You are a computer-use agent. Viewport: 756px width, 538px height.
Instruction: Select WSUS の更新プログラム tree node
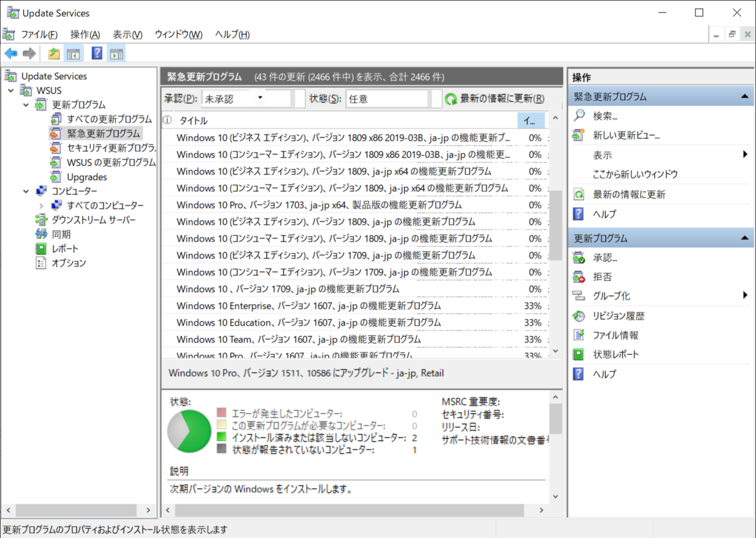pos(111,163)
